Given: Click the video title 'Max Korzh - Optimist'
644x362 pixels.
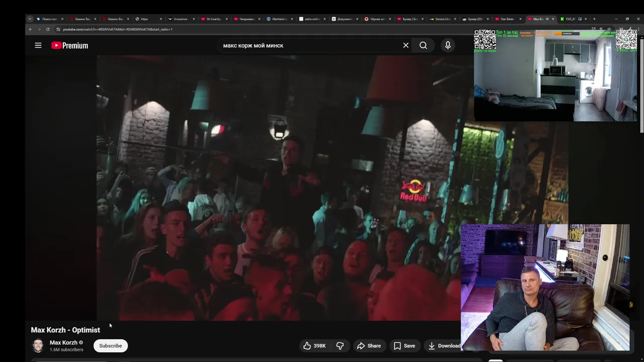Looking at the screenshot, I should click(x=65, y=330).
